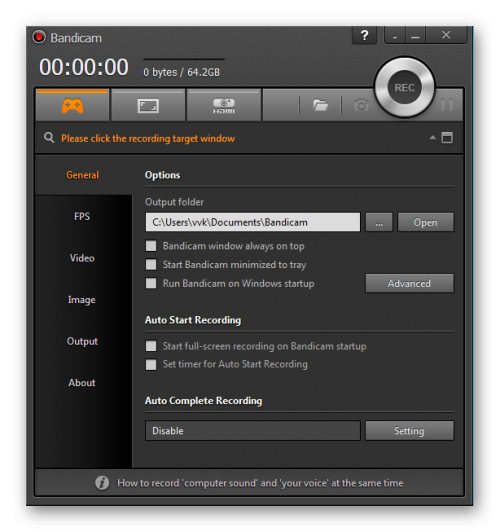Click the info icon in bottom bar

pos(102,482)
